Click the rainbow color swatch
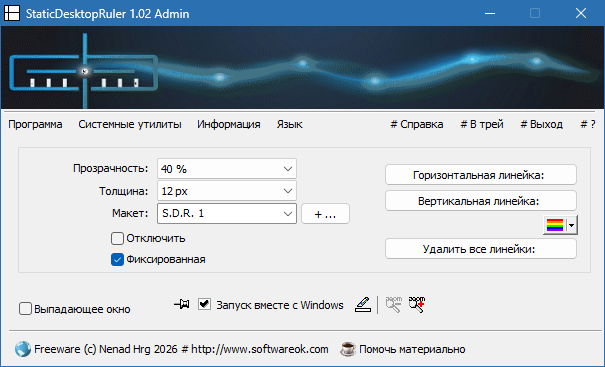 555,225
